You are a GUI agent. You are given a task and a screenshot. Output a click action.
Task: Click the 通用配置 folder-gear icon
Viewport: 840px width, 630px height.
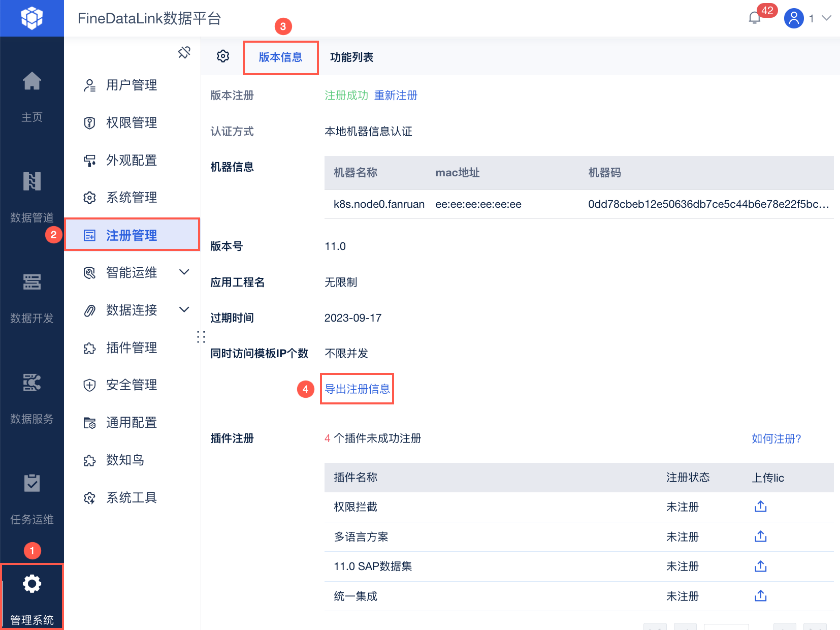click(89, 423)
